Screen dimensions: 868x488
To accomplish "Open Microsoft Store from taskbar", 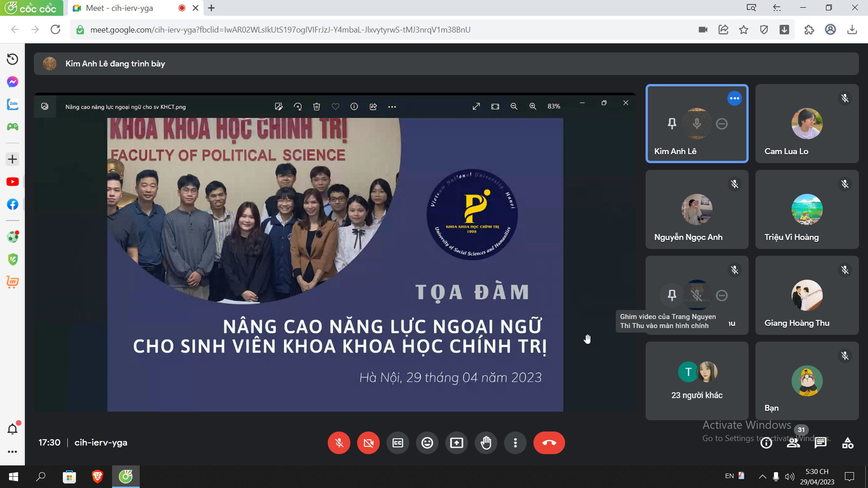I will click(69, 477).
